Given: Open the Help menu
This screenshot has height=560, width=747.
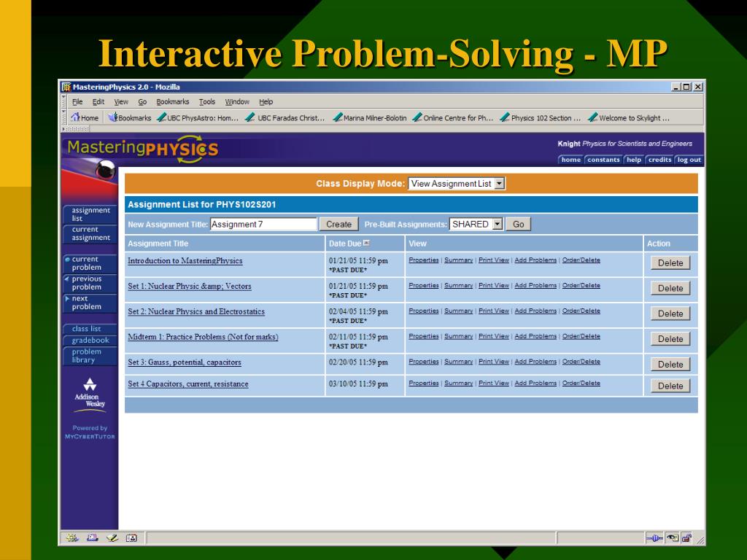Looking at the screenshot, I should tap(266, 101).
